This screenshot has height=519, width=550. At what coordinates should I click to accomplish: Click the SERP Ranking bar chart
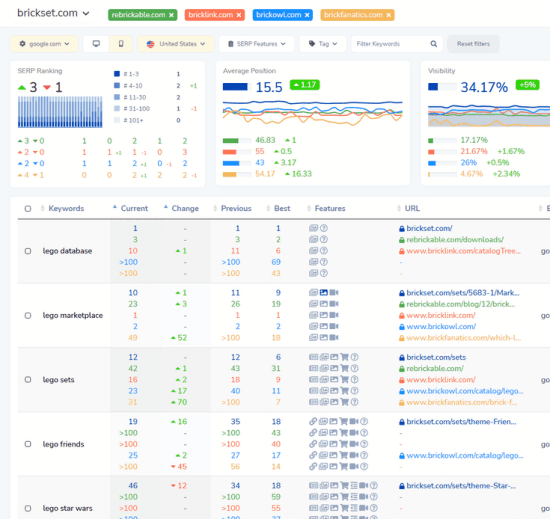[60, 112]
